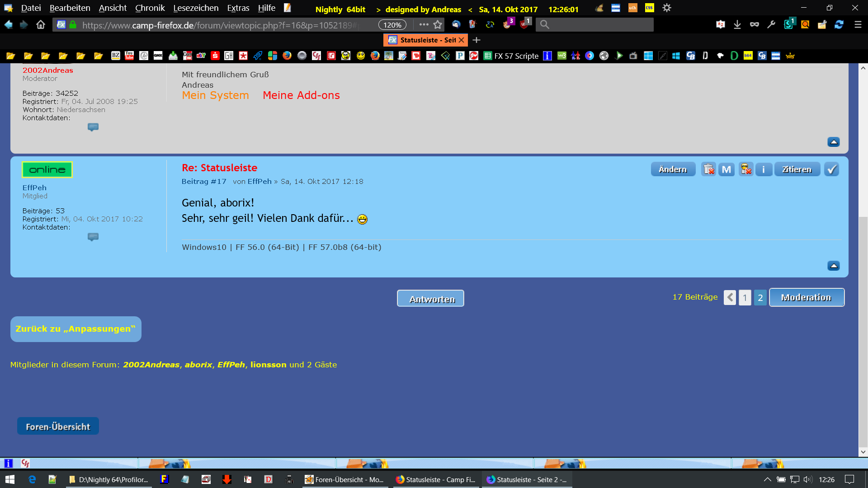Click the Antworten button

point(430,299)
